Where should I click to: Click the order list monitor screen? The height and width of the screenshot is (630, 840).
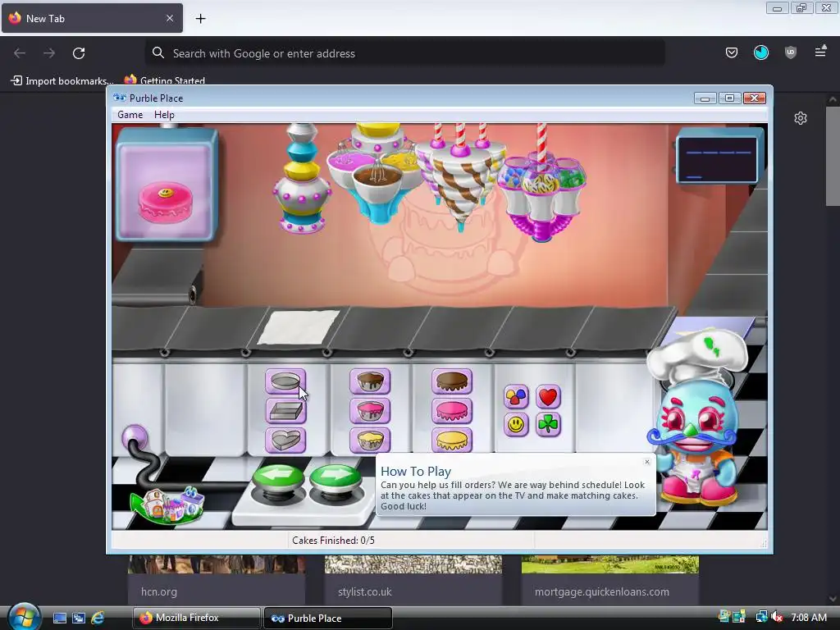click(x=718, y=160)
